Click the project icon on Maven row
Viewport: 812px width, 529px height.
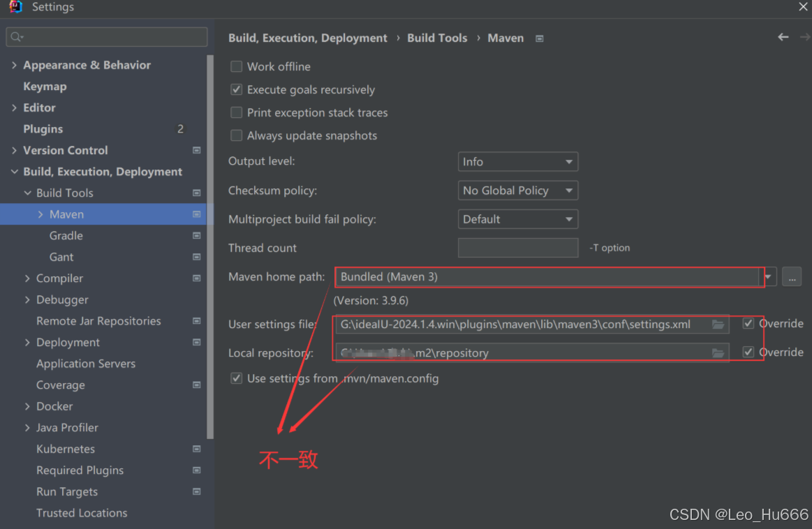[x=197, y=214]
